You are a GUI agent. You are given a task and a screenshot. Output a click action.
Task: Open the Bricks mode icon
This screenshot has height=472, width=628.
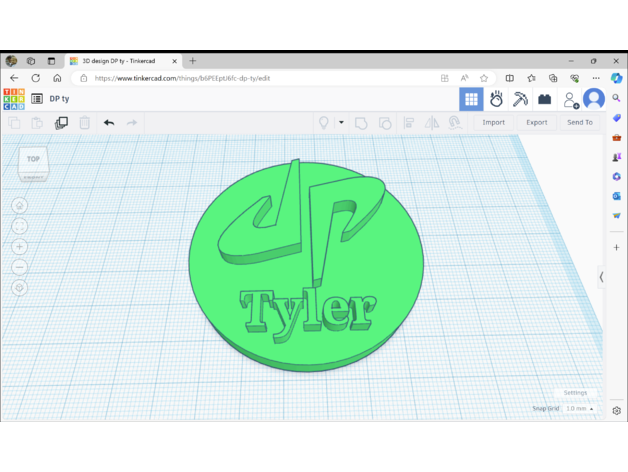click(x=544, y=99)
